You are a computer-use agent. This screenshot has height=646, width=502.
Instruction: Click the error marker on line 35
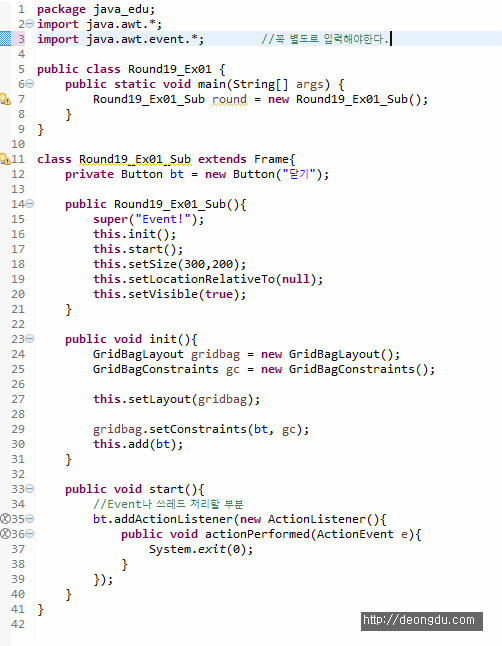(x=5, y=519)
